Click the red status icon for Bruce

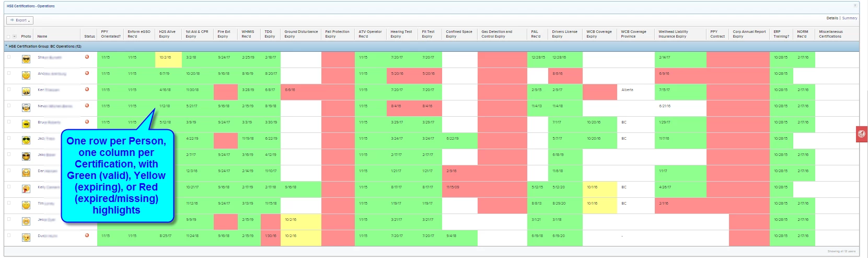[x=87, y=122]
